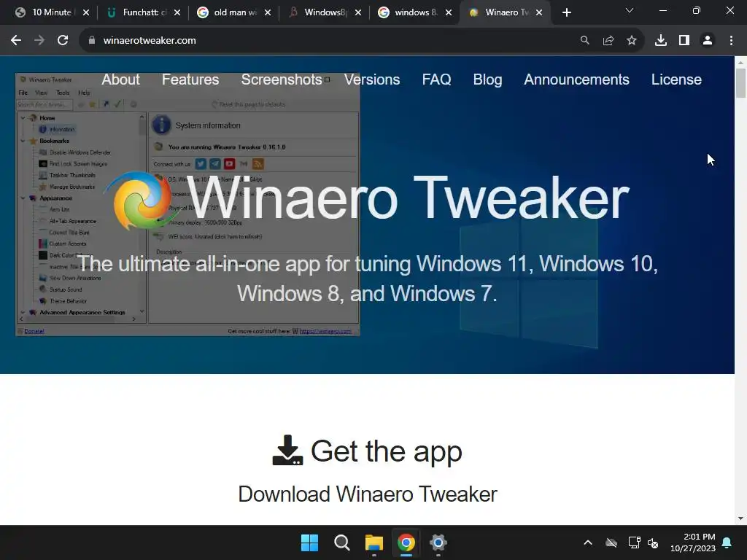Viewport: 747px width, 560px height.
Task: Click the Winaero Tweaker heading text
Action: click(408, 198)
